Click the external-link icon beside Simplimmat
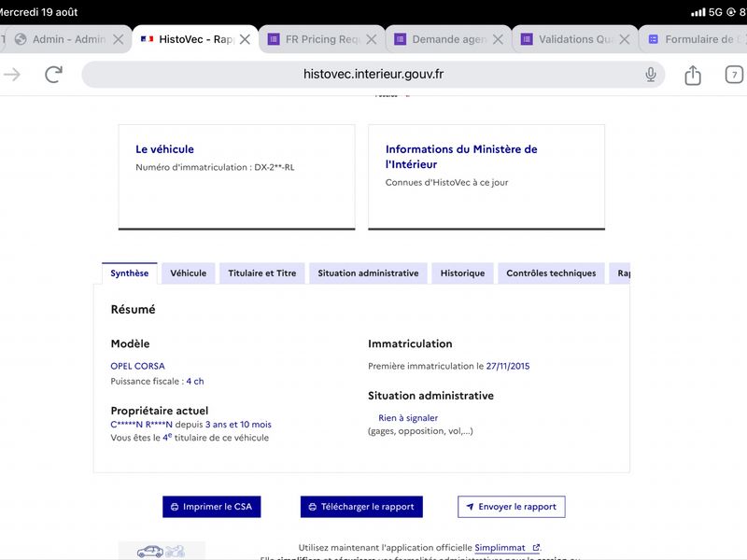This screenshot has width=747, height=560. (x=536, y=548)
